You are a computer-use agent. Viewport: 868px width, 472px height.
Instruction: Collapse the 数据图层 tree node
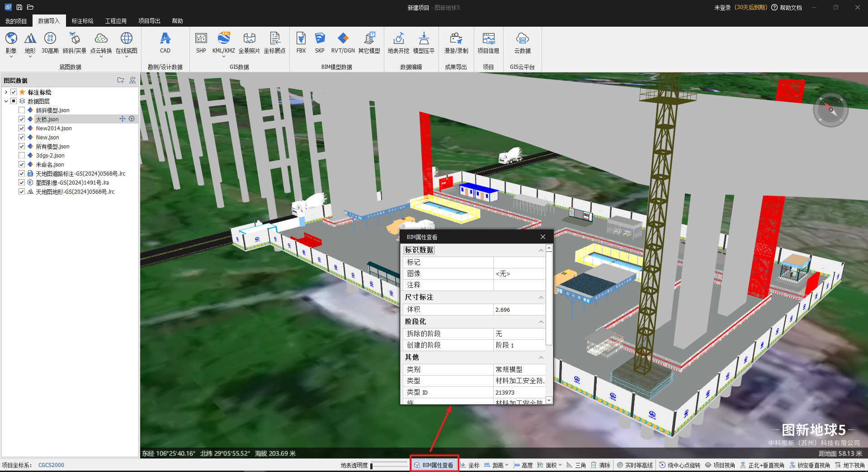(x=6, y=101)
